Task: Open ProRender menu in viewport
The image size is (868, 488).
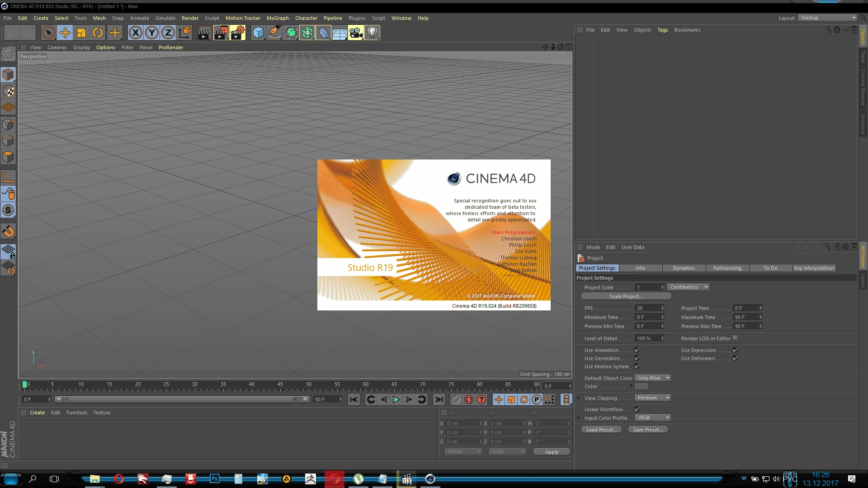Action: click(170, 47)
